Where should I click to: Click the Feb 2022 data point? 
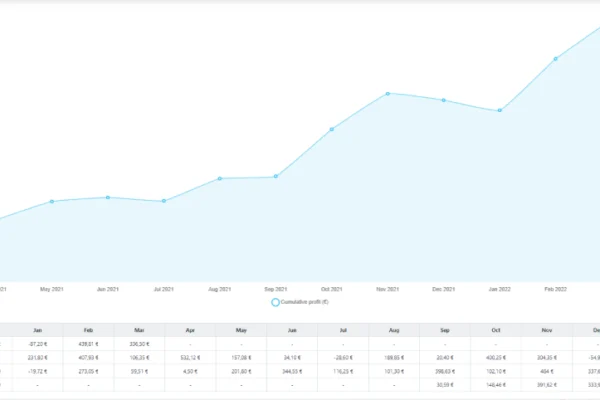556,59
